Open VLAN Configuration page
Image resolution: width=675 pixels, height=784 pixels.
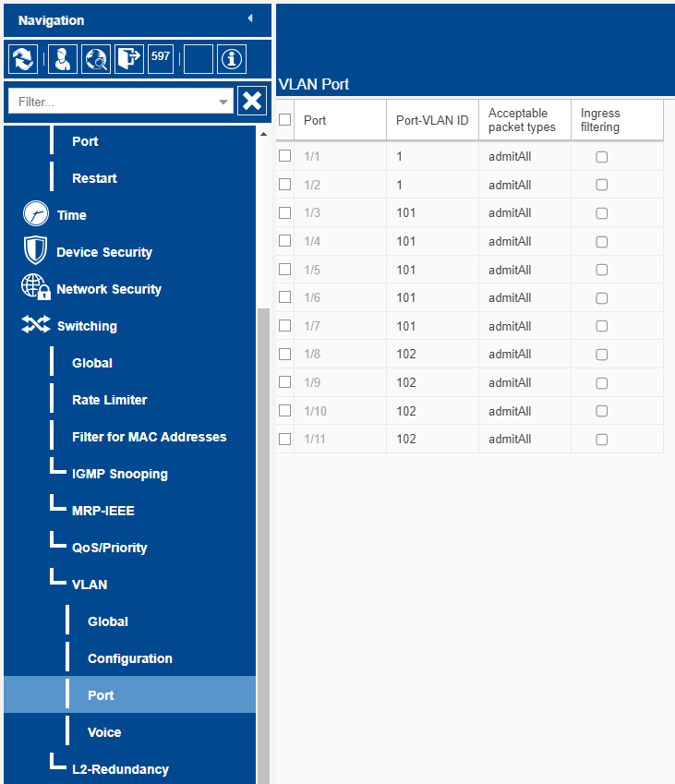point(130,658)
